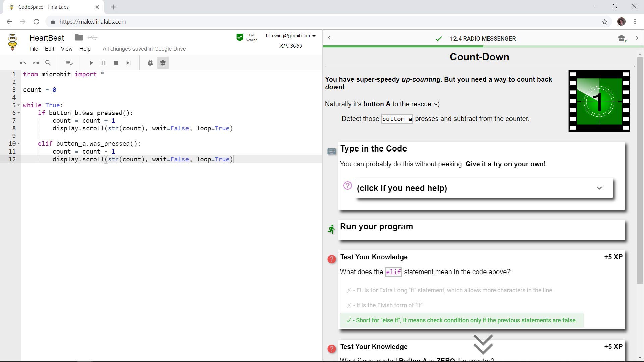Open the bc.ewing@gmail.com account dropdown
This screenshot has height=362, width=644.
coord(290,36)
